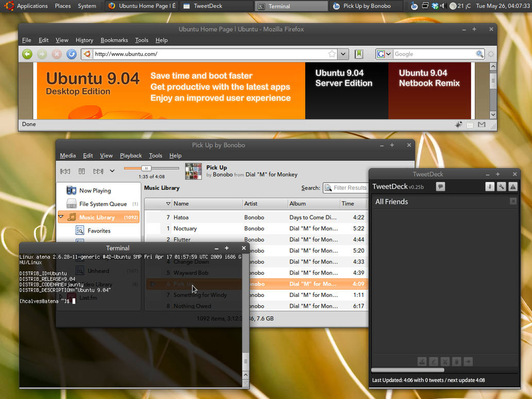This screenshot has height=399, width=532.
Task: Open the Ubuntu 9.04 Desktop Edition banner
Action: (171, 91)
